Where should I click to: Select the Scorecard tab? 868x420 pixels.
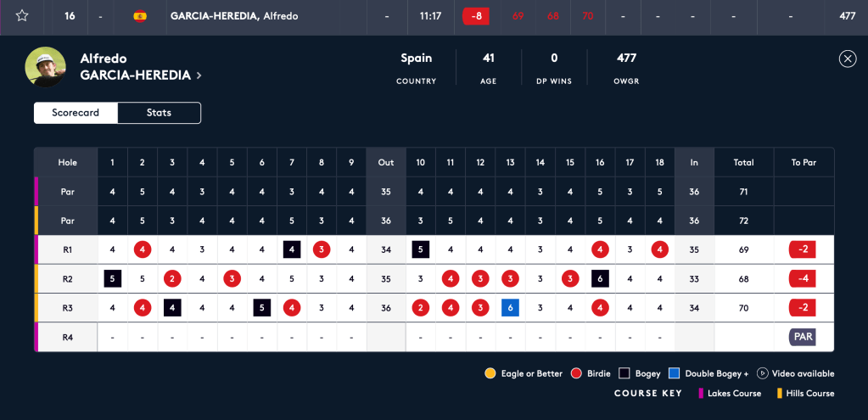tap(76, 113)
